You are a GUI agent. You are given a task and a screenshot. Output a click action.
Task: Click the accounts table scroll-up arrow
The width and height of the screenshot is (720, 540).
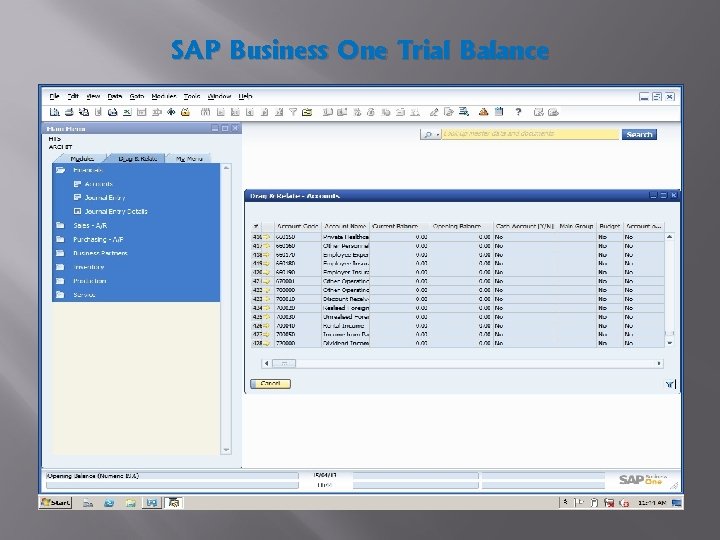coord(669,237)
